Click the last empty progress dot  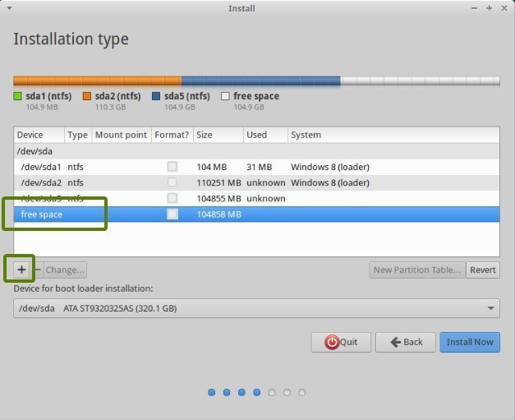click(x=301, y=392)
